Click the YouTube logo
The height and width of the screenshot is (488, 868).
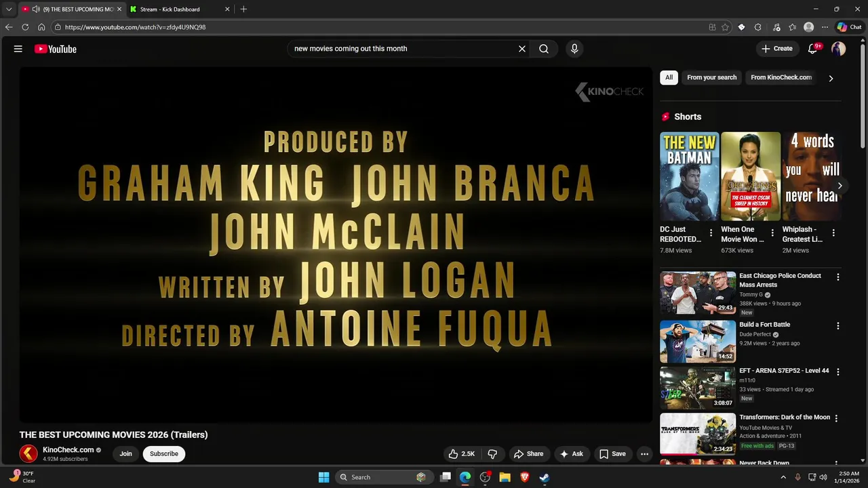[56, 49]
